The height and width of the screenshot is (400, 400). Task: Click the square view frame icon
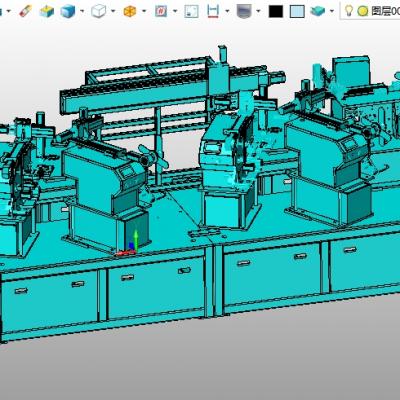coord(192,11)
